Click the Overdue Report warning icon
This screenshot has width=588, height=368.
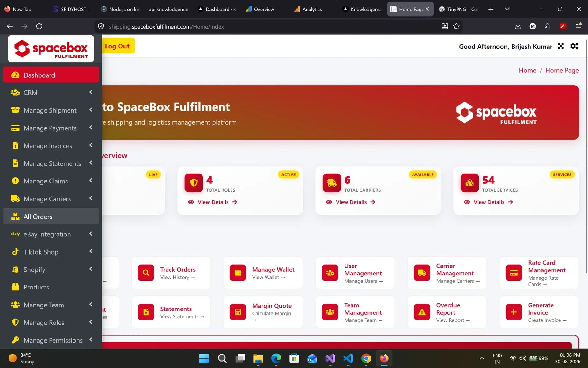(x=422, y=312)
